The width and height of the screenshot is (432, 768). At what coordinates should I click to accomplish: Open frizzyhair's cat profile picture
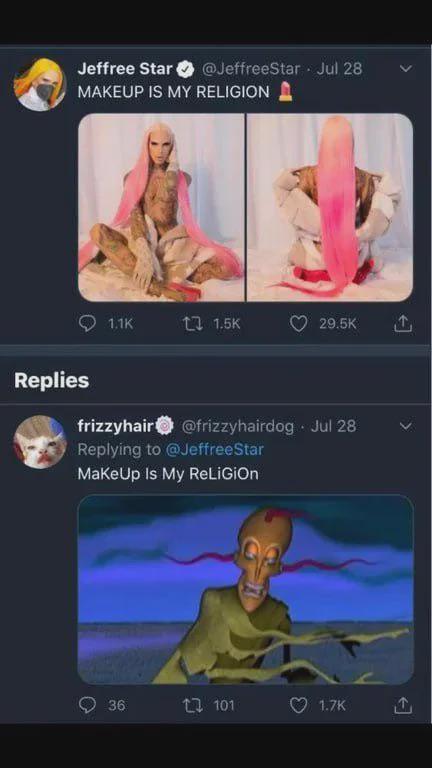click(x=40, y=442)
